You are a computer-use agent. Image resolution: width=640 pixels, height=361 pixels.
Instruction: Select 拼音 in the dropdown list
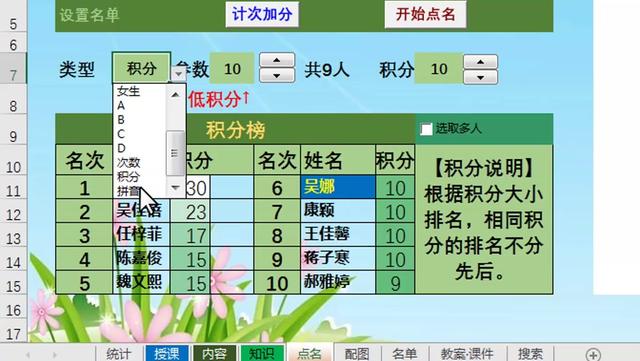[x=128, y=191]
